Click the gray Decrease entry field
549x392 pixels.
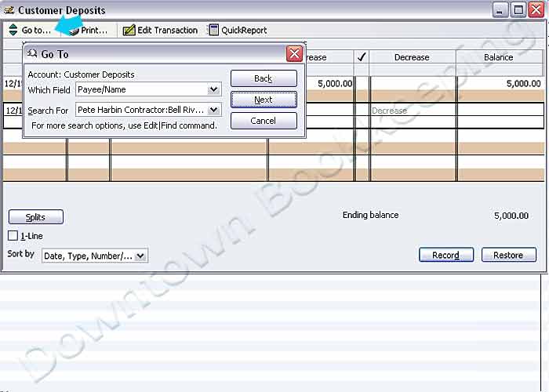[x=413, y=111]
